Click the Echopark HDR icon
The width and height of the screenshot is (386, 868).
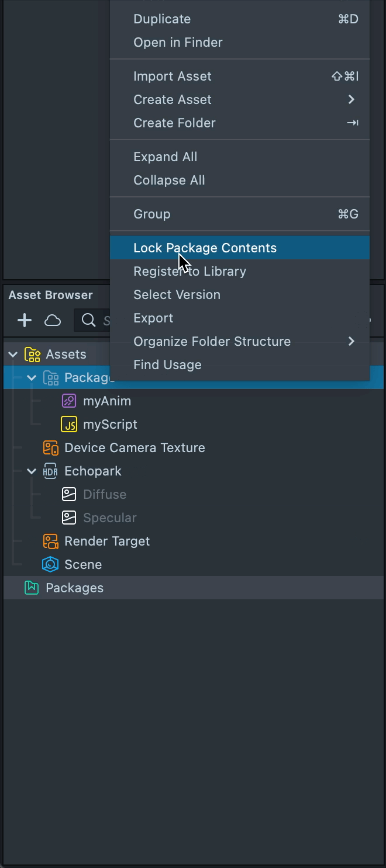(50, 471)
